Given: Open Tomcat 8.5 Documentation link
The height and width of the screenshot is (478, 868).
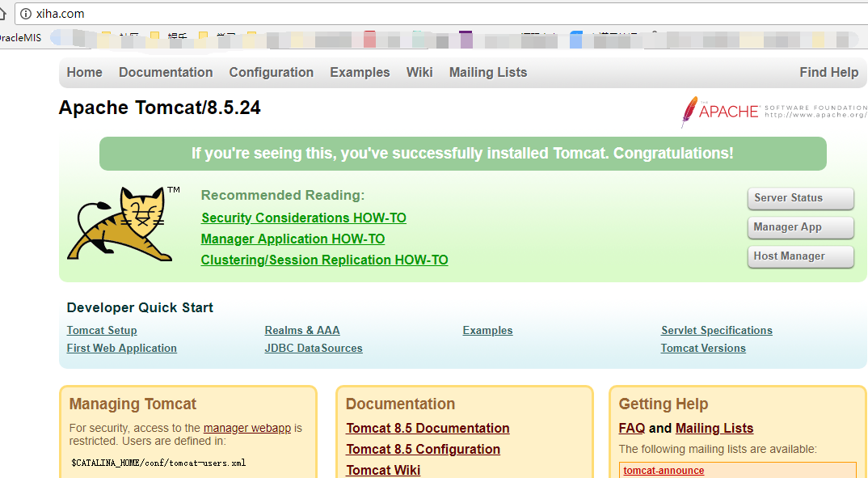Looking at the screenshot, I should [428, 429].
